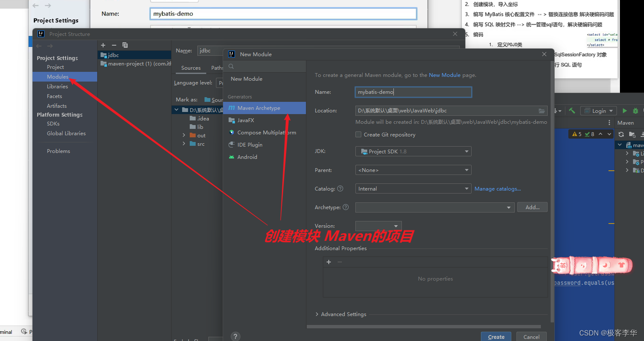Open the Catalog help question mark
The height and width of the screenshot is (341, 644).
[340, 188]
